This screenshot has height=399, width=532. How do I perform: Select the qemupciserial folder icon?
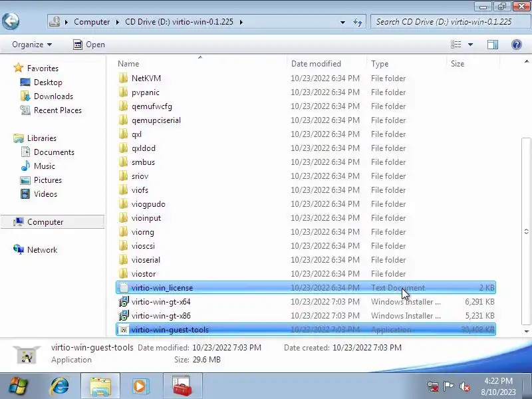pos(123,120)
